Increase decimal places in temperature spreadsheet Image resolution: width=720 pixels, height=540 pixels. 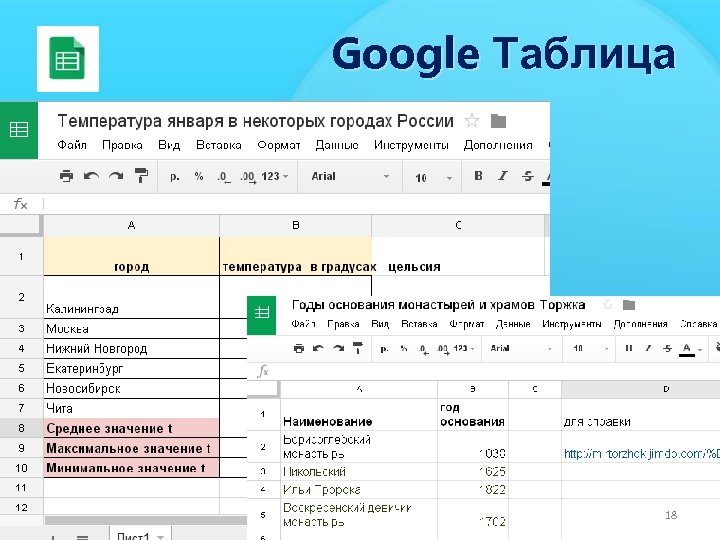[x=248, y=177]
